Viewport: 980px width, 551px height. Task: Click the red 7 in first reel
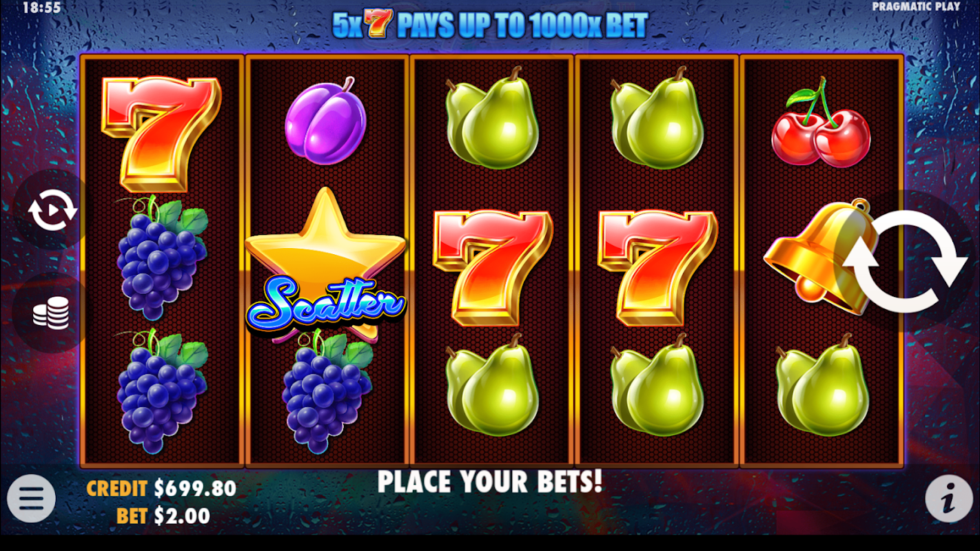(x=161, y=133)
